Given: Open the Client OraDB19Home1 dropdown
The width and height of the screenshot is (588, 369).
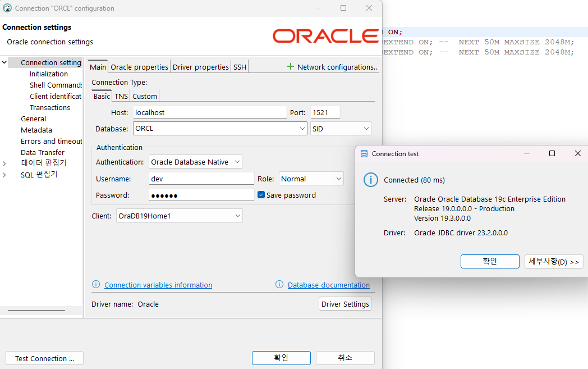Looking at the screenshot, I should [x=238, y=216].
